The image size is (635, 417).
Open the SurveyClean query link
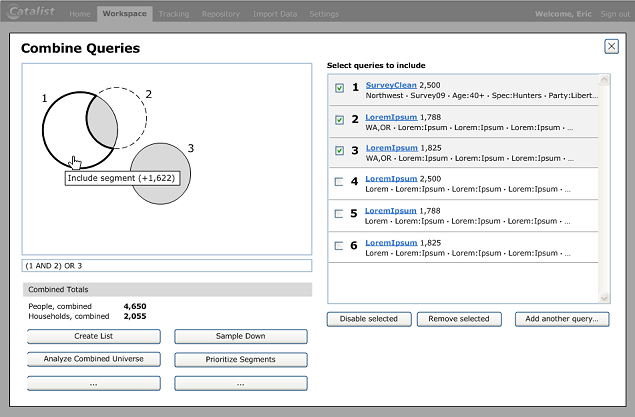pos(391,85)
